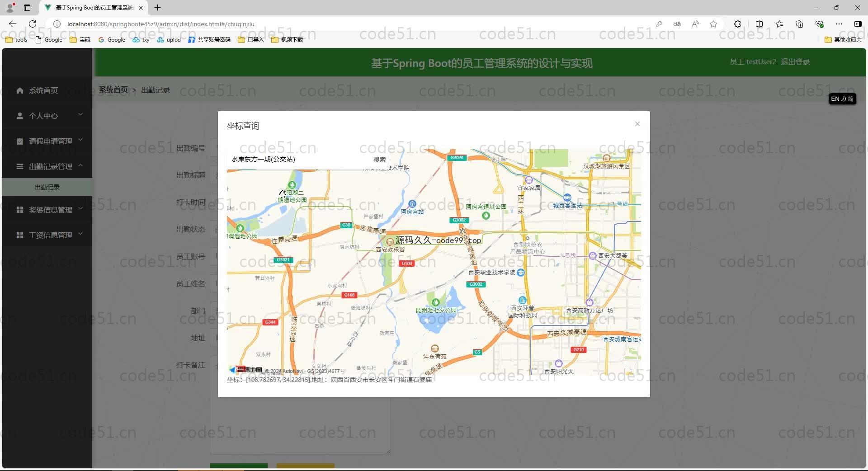Click 沣东荷苑 marker on map
The width and height of the screenshot is (868, 471).
pyautogui.click(x=434, y=348)
